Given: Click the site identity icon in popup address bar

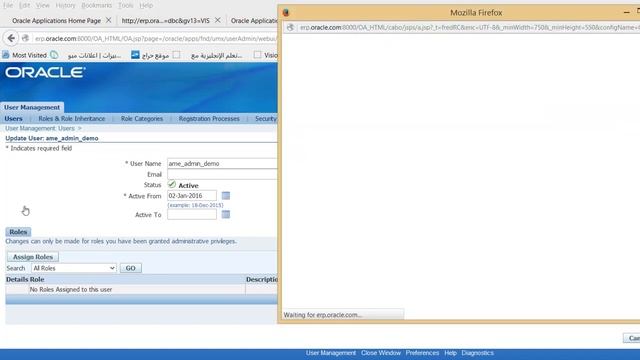Looking at the screenshot, I should coord(290,27).
